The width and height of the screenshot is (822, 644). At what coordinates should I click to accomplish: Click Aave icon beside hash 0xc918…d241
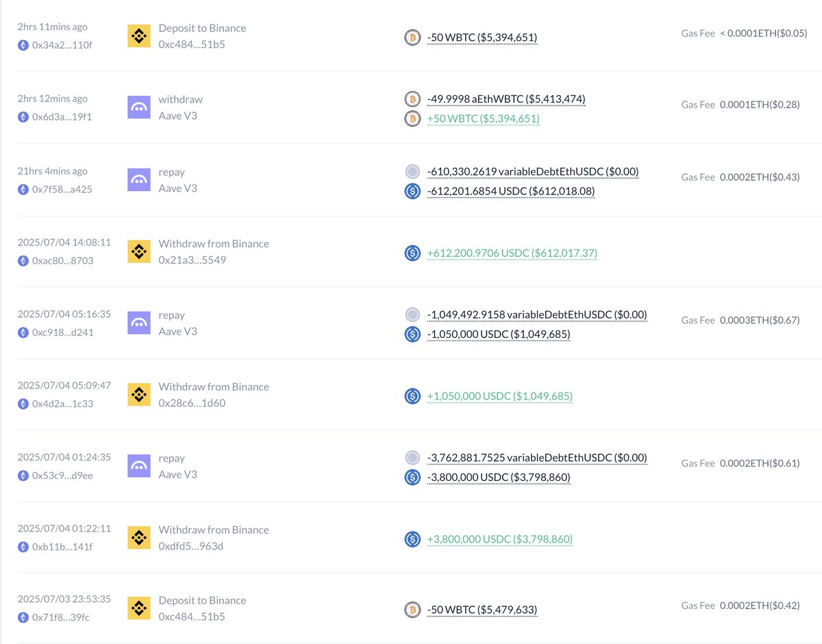[139, 323]
